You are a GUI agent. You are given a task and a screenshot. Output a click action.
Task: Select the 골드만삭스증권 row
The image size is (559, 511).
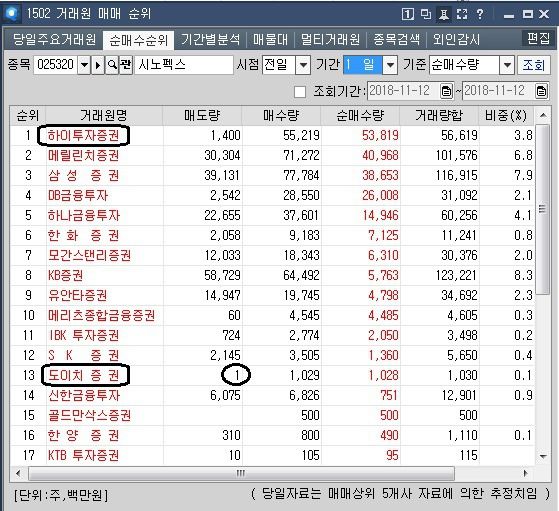point(272,415)
